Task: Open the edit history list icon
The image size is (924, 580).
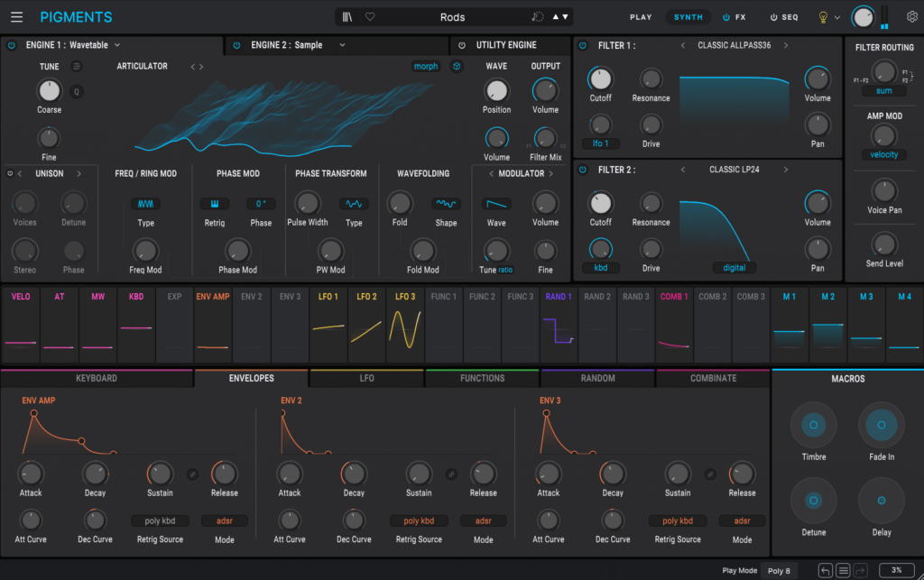Action: pyautogui.click(x=843, y=570)
